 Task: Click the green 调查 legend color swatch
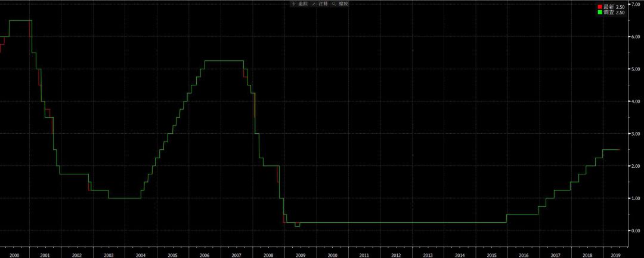coord(600,13)
